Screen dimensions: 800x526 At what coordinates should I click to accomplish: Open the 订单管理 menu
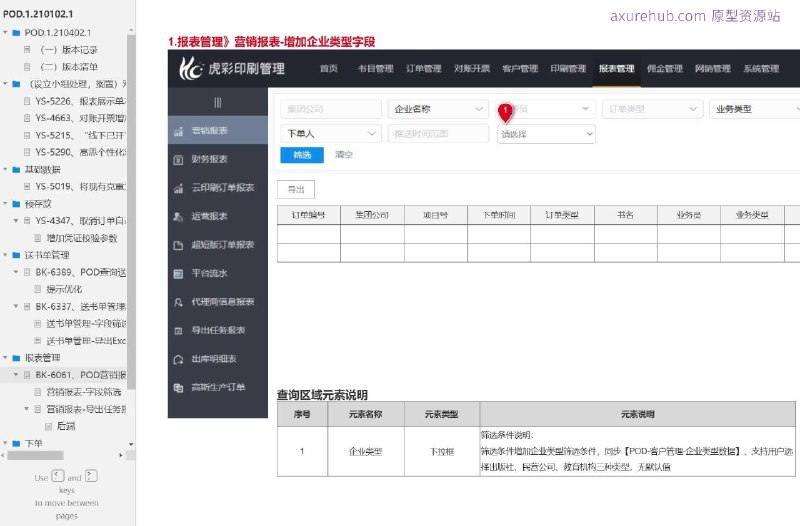click(x=423, y=68)
